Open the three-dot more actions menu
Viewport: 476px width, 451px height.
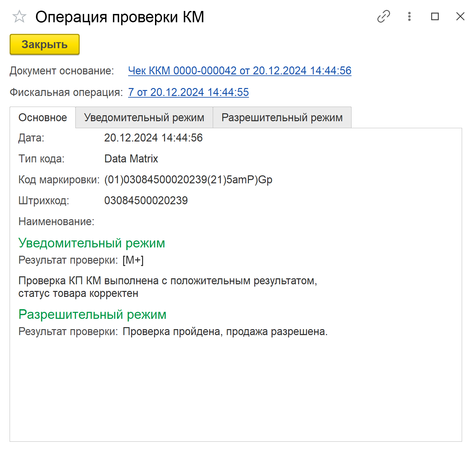click(x=409, y=16)
